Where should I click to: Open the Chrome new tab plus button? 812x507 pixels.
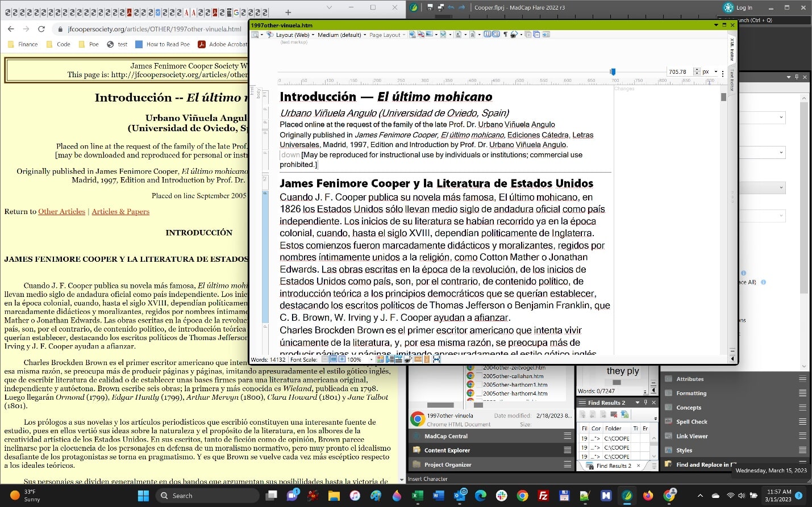pos(288,12)
